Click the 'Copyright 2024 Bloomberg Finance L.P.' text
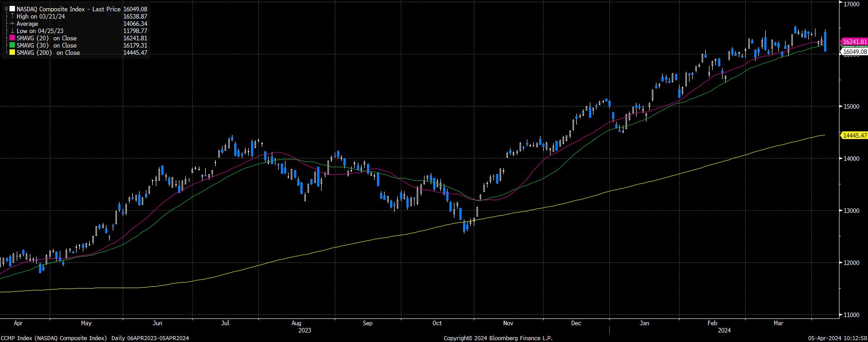The width and height of the screenshot is (868, 342). [498, 338]
